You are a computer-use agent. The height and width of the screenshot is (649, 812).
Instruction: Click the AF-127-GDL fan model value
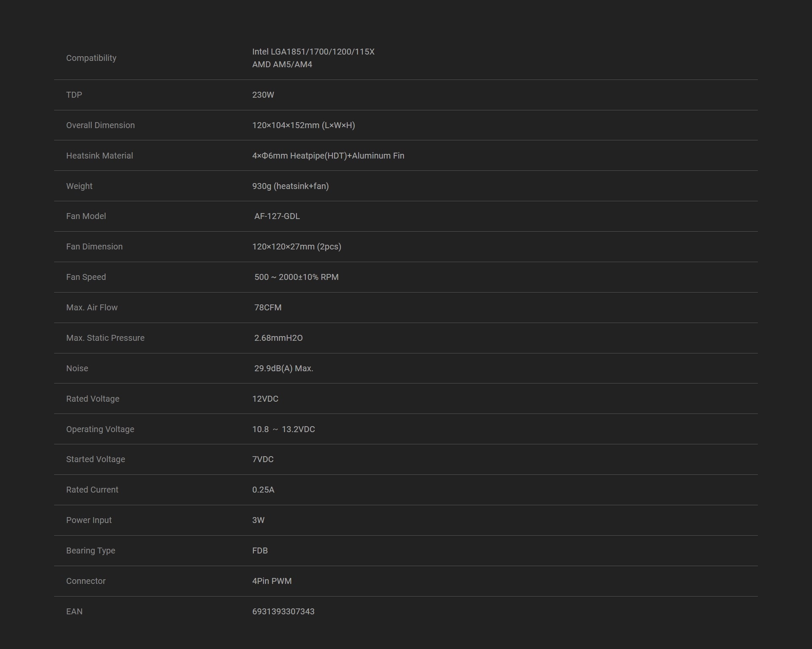coord(277,216)
